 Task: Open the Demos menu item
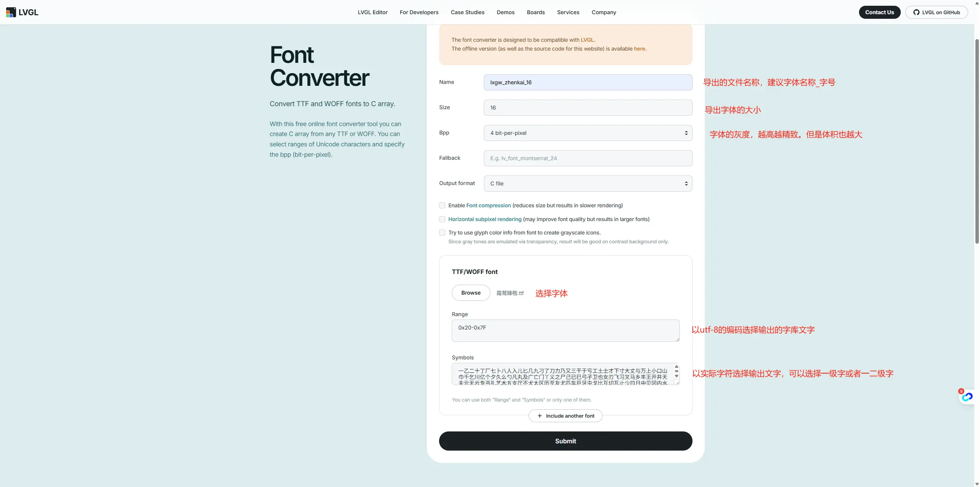click(505, 12)
